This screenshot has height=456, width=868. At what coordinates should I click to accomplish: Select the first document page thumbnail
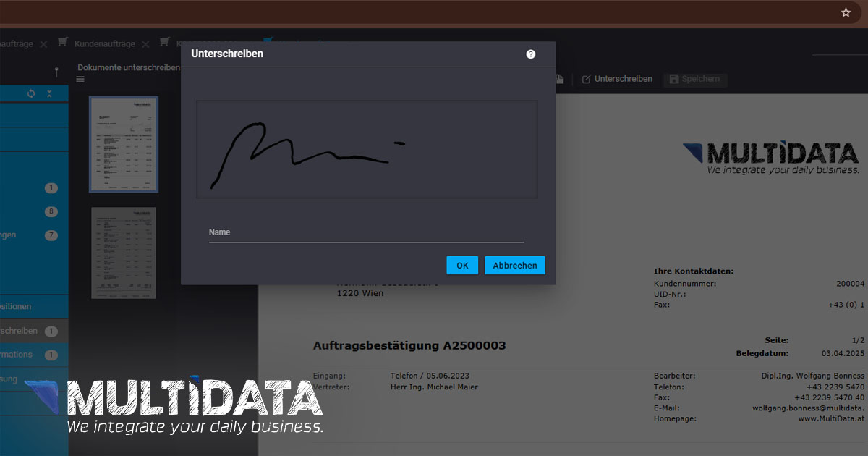pyautogui.click(x=124, y=144)
